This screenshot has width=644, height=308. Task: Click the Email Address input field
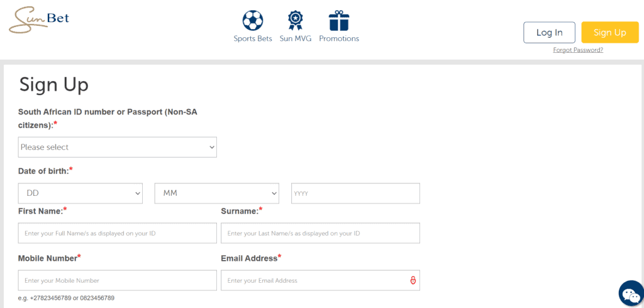(x=313, y=280)
